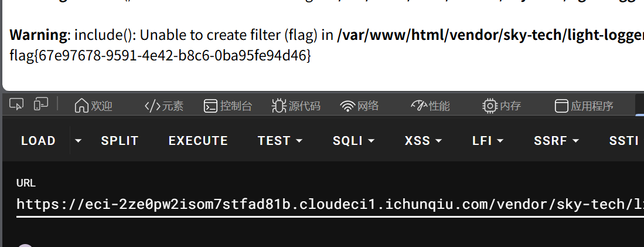This screenshot has width=644, height=247.
Task: Open the 元素 code-brackets icon tab
Action: (x=163, y=106)
